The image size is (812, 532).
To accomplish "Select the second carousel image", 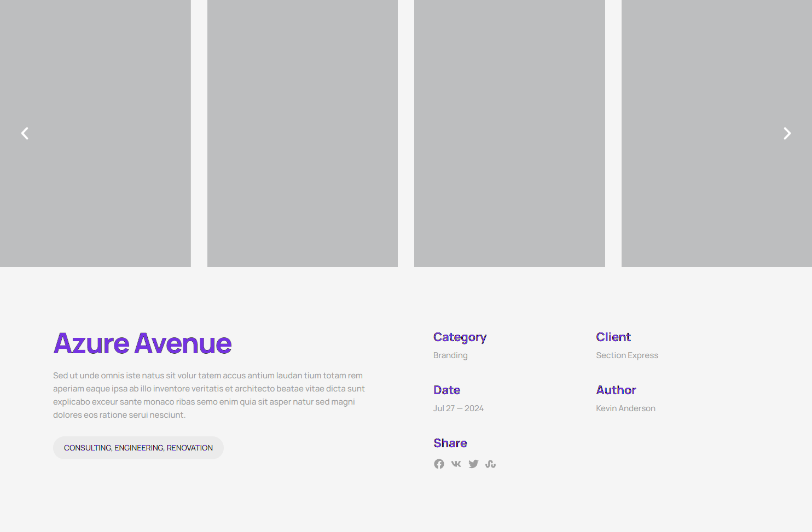I will click(303, 133).
